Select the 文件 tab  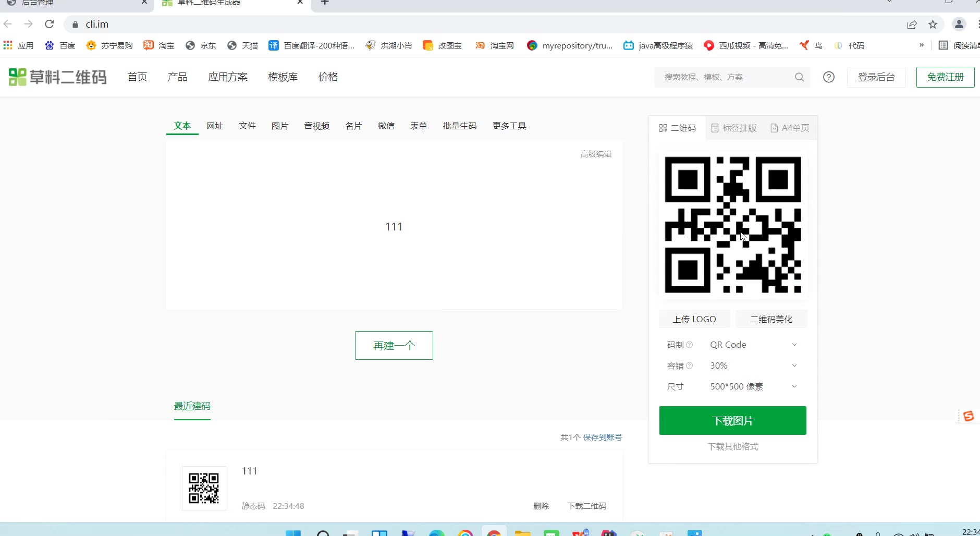click(247, 126)
